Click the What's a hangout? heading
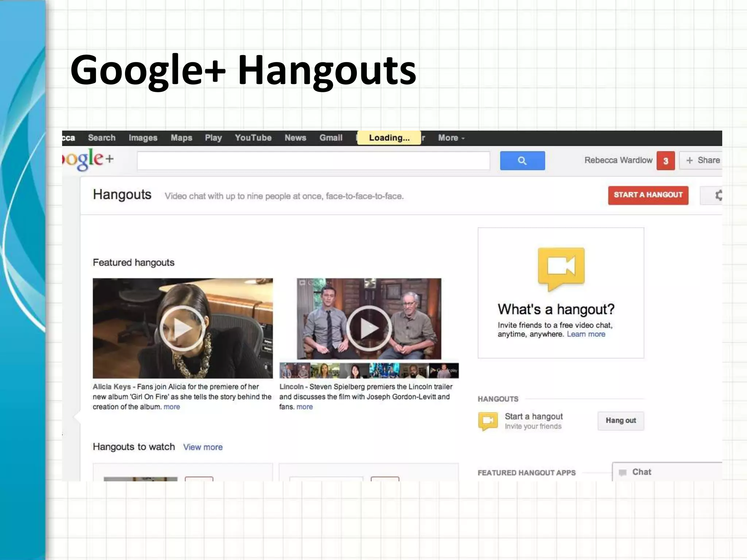Image resolution: width=747 pixels, height=560 pixels. 556,310
